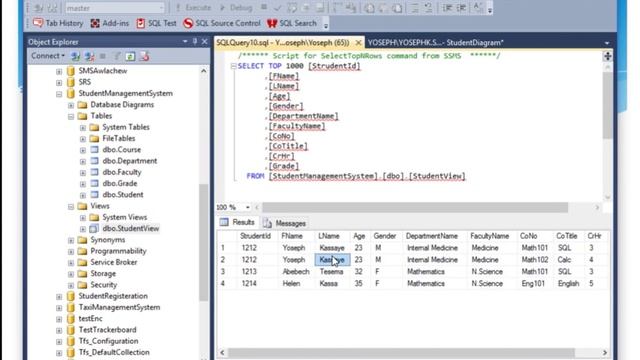The image size is (640, 360).
Task: Select the testEnc database
Action: click(91, 318)
